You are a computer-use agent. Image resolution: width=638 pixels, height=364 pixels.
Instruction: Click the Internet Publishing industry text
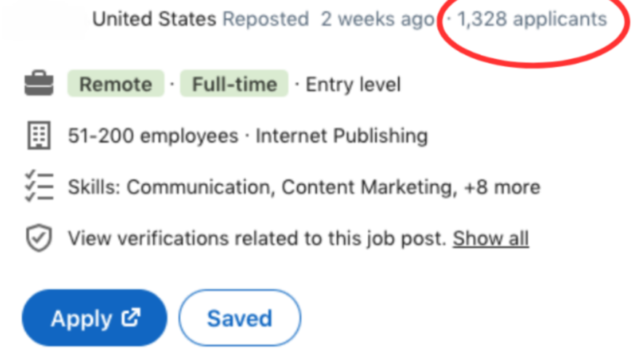tap(341, 136)
